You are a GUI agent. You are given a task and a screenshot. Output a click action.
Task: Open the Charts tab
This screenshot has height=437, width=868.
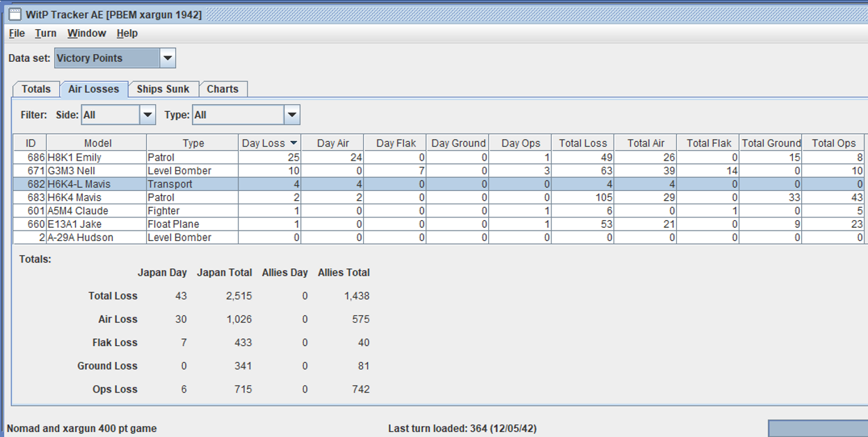(223, 89)
